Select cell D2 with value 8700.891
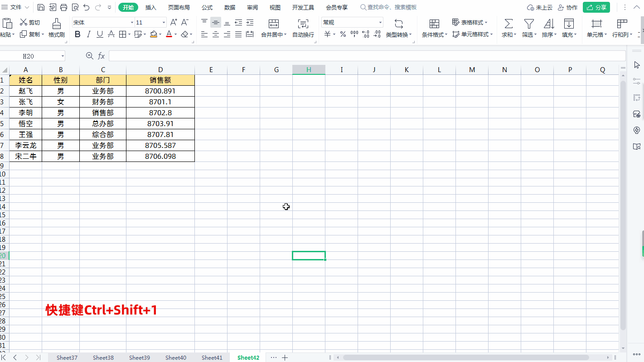The image size is (644, 362). click(160, 91)
